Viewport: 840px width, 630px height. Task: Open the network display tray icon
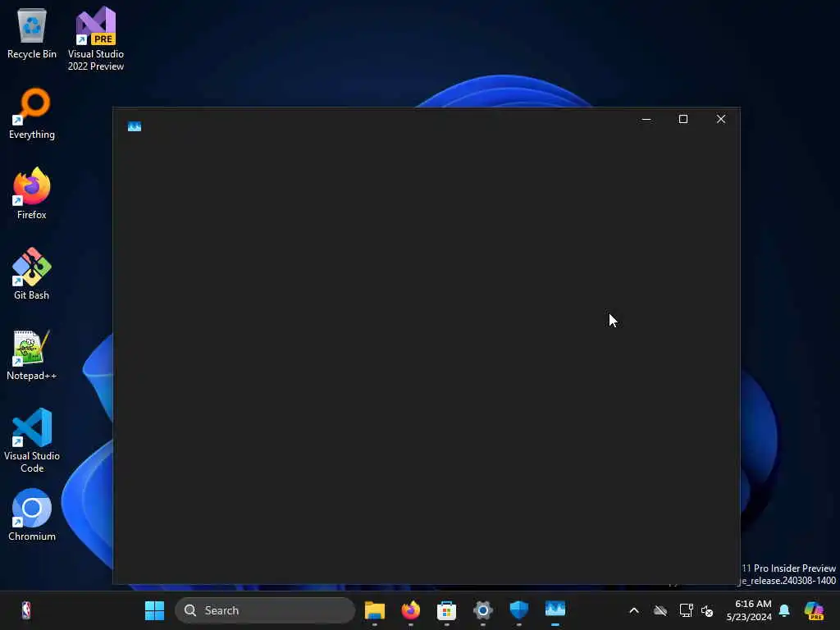point(687,610)
